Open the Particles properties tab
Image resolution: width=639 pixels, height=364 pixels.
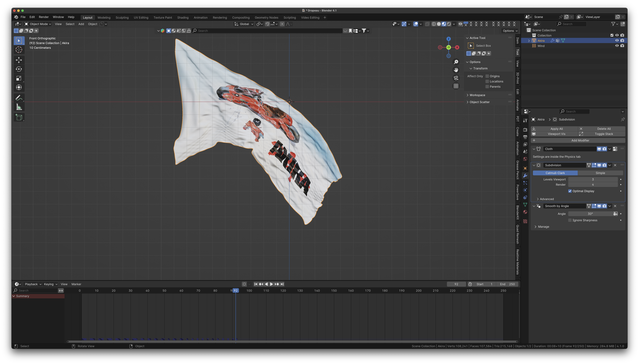(x=525, y=183)
